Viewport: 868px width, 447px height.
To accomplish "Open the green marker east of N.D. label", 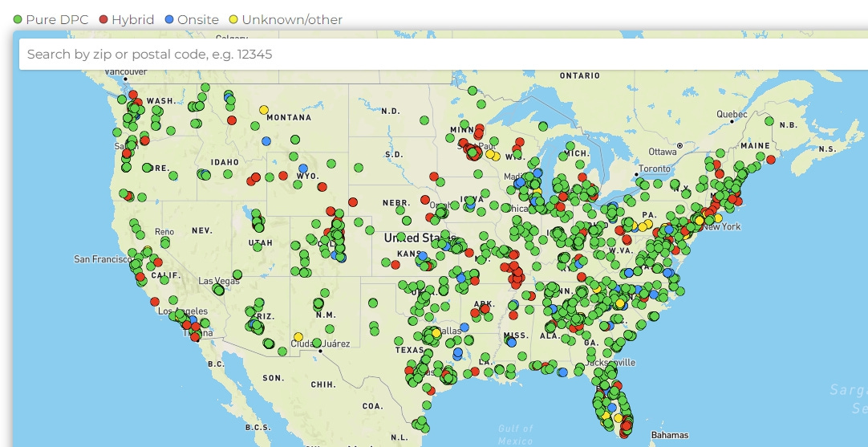I will [424, 120].
